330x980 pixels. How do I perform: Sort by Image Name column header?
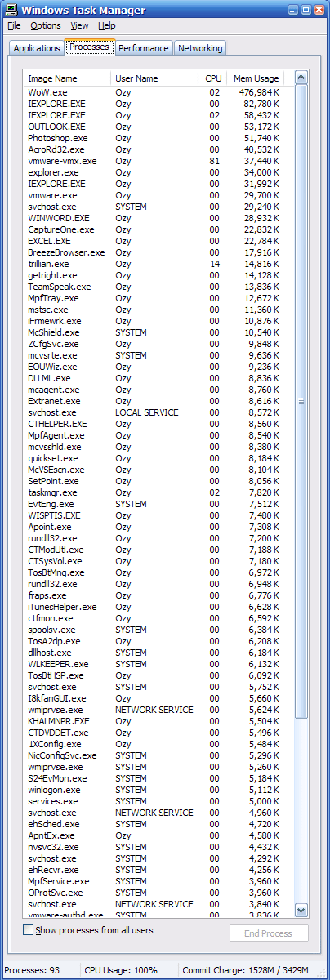(68, 78)
